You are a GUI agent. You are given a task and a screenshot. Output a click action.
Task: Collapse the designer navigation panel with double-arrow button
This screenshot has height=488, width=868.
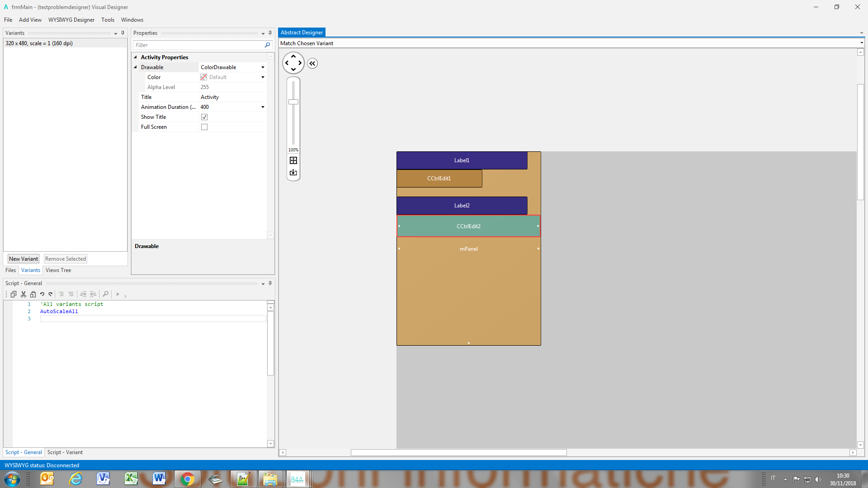312,63
